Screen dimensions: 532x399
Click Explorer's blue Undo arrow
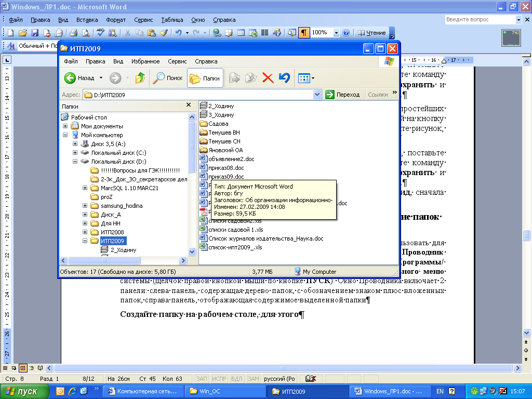click(284, 78)
